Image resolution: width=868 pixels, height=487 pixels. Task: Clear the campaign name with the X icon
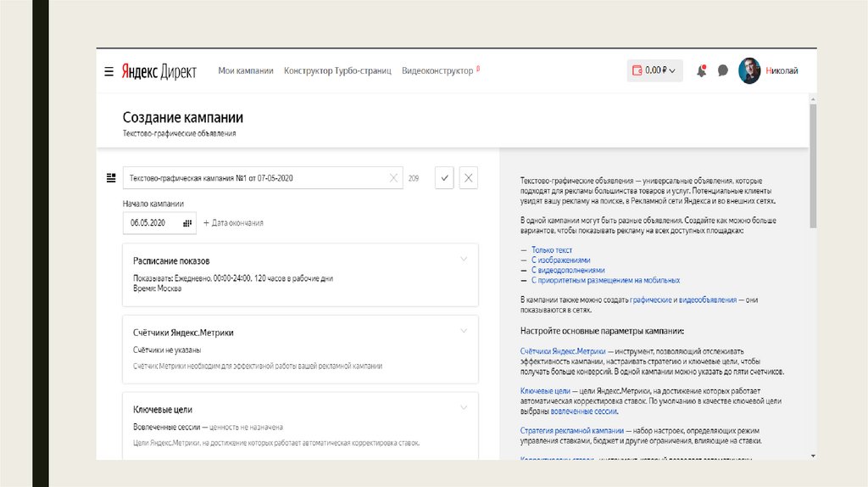[x=394, y=178]
